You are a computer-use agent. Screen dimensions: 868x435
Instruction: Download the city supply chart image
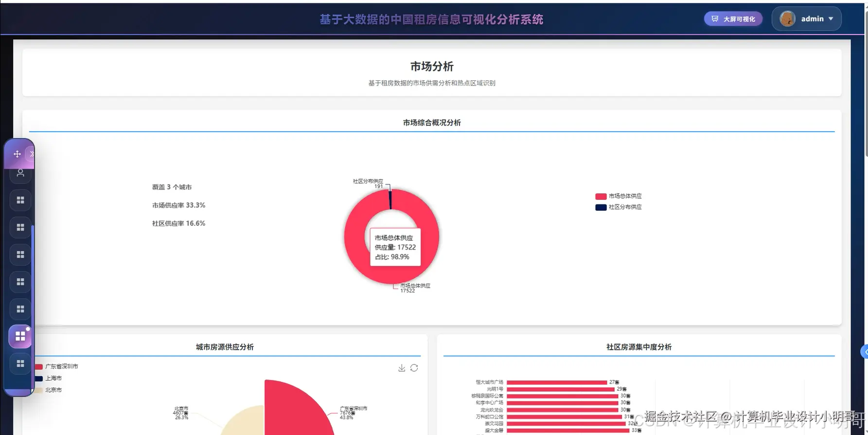402,368
